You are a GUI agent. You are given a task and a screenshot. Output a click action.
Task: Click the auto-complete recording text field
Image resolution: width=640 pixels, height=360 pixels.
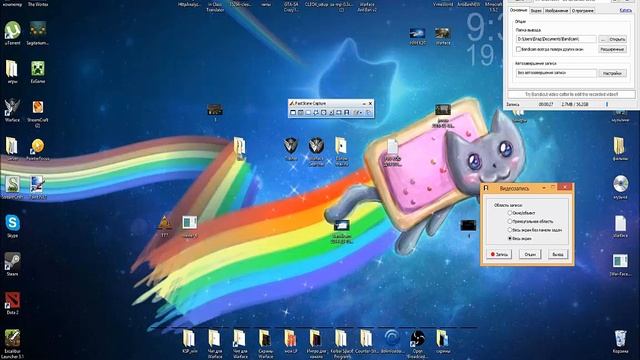556,73
